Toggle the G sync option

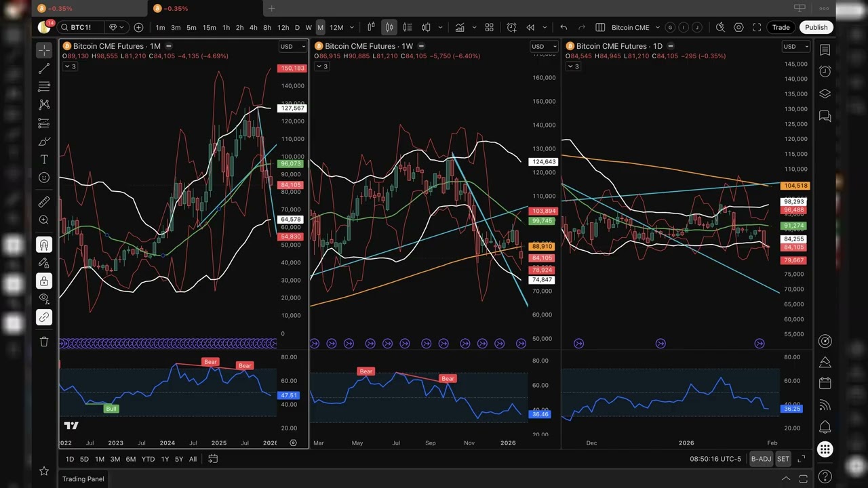670,27
